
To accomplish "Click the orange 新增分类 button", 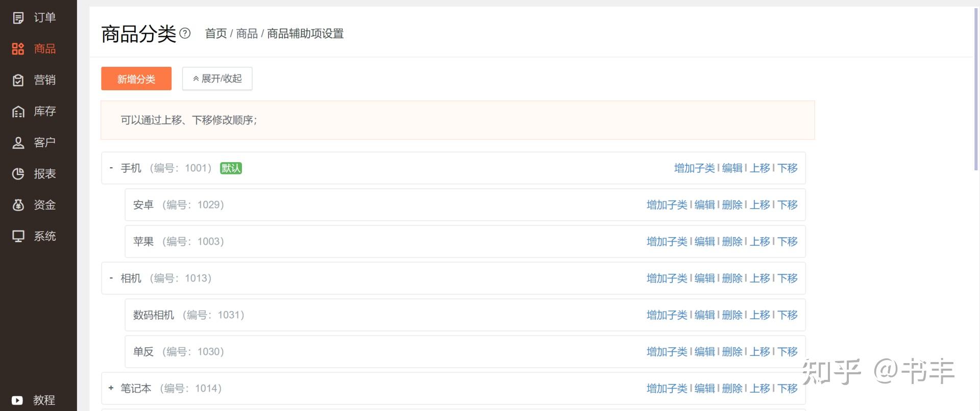I will pyautogui.click(x=136, y=79).
